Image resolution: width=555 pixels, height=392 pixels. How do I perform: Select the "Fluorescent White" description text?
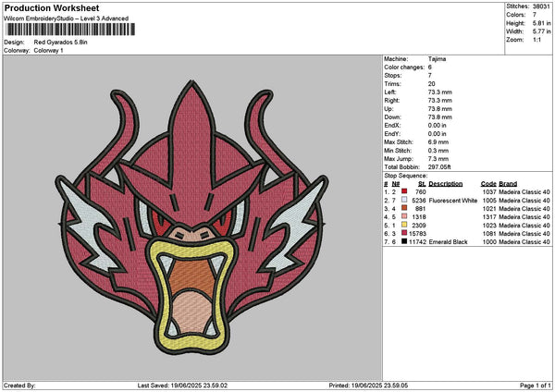(x=453, y=201)
